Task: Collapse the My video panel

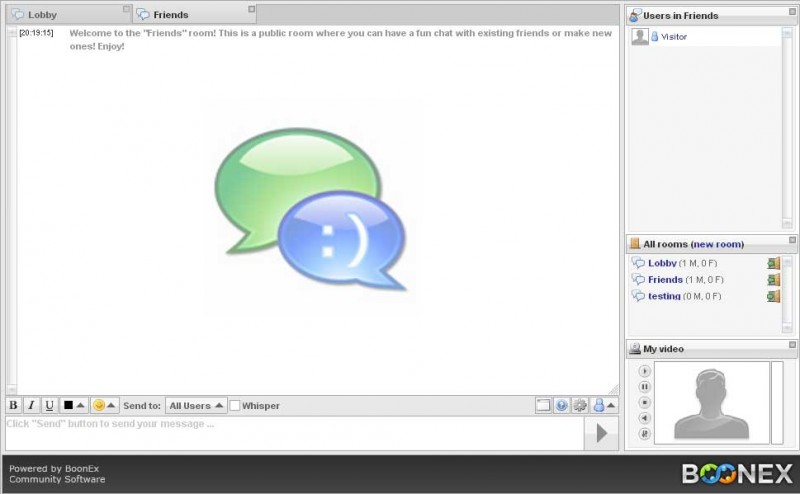Action: coord(792,345)
